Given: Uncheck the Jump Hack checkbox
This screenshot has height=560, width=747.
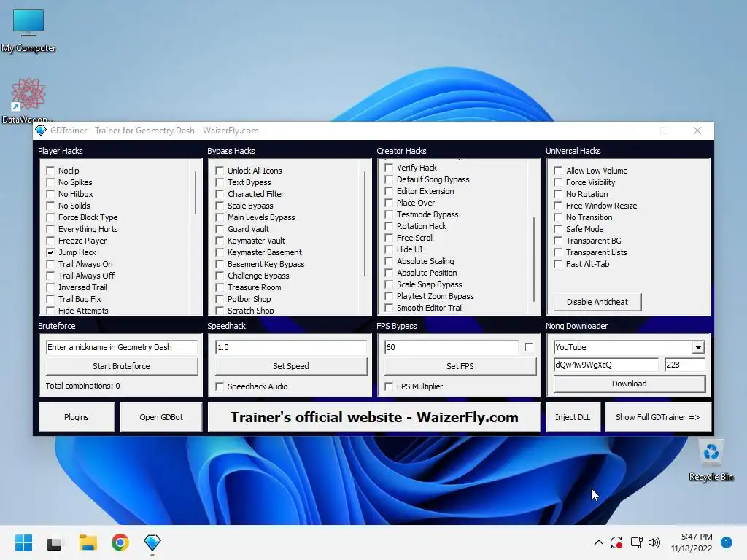Looking at the screenshot, I should click(x=50, y=252).
